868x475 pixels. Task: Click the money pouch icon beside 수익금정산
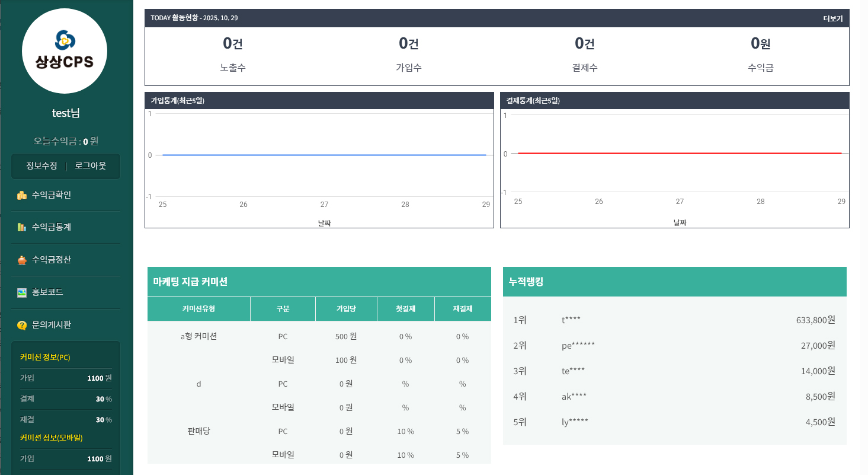(22, 260)
